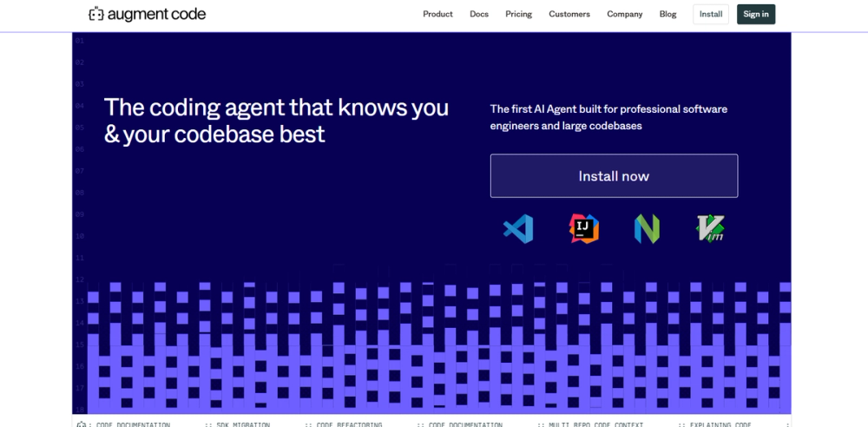Click the Sign in button

pos(756,15)
